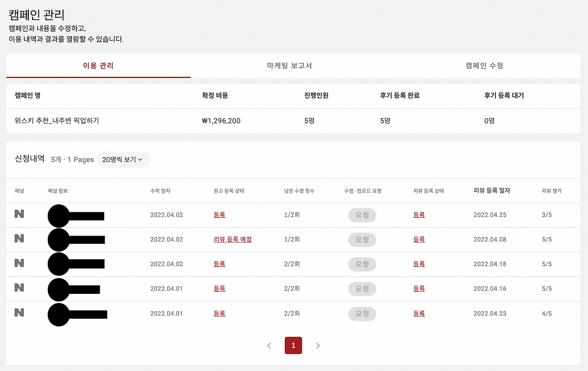Image resolution: width=588 pixels, height=371 pixels.
Task: Click the Naver channel icon in the third row
Action: tap(19, 264)
